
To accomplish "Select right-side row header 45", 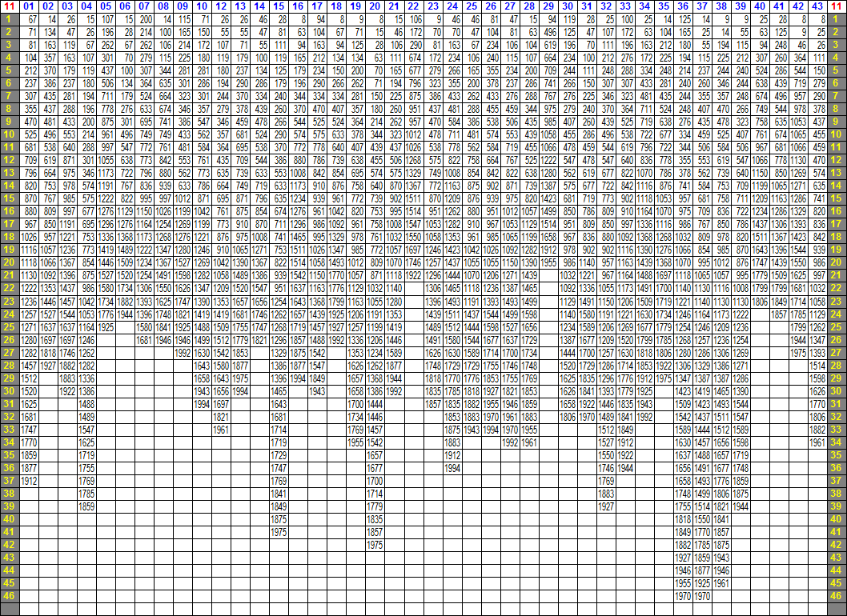I will coord(837,583).
